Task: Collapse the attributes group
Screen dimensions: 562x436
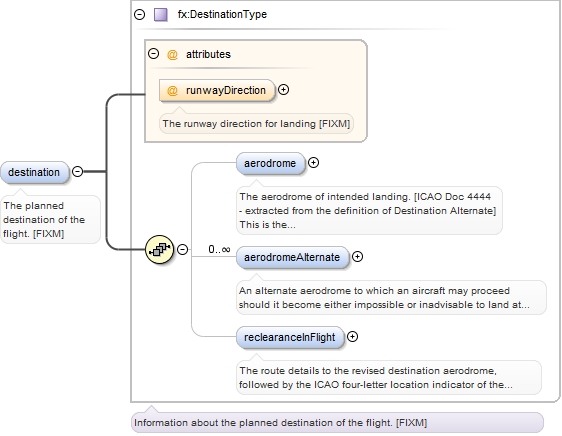Action: tap(153, 54)
